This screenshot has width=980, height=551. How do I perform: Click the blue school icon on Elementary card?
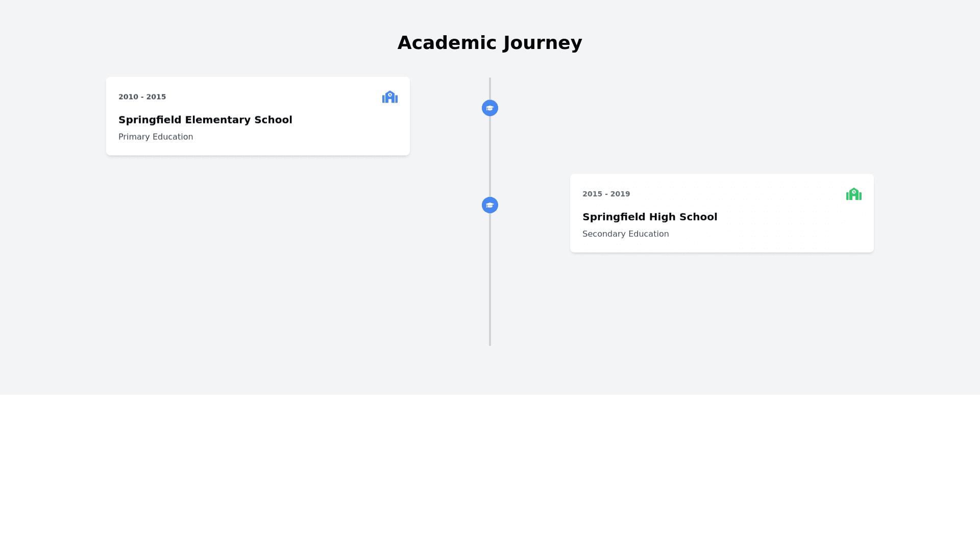coord(389,97)
